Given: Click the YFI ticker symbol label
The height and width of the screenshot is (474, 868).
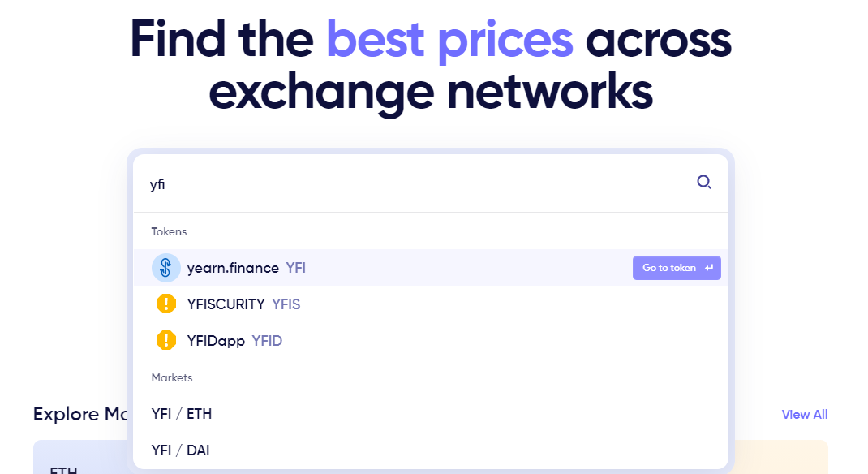Looking at the screenshot, I should click(295, 268).
